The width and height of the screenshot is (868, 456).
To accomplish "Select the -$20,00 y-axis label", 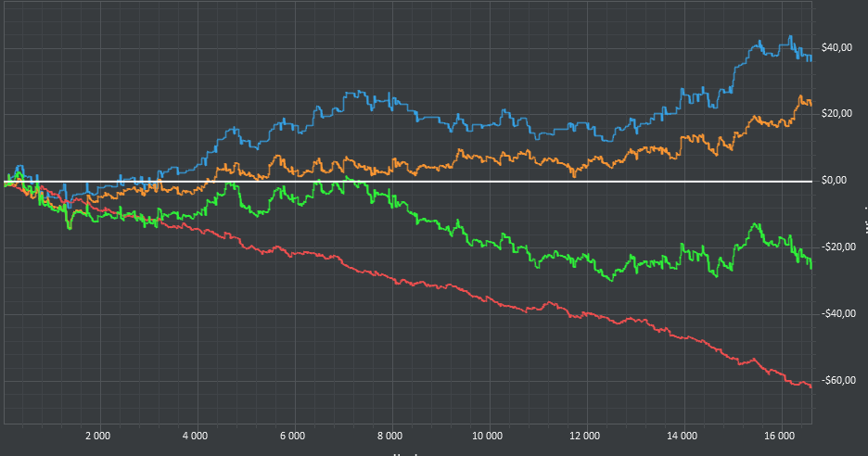I will tap(838, 247).
